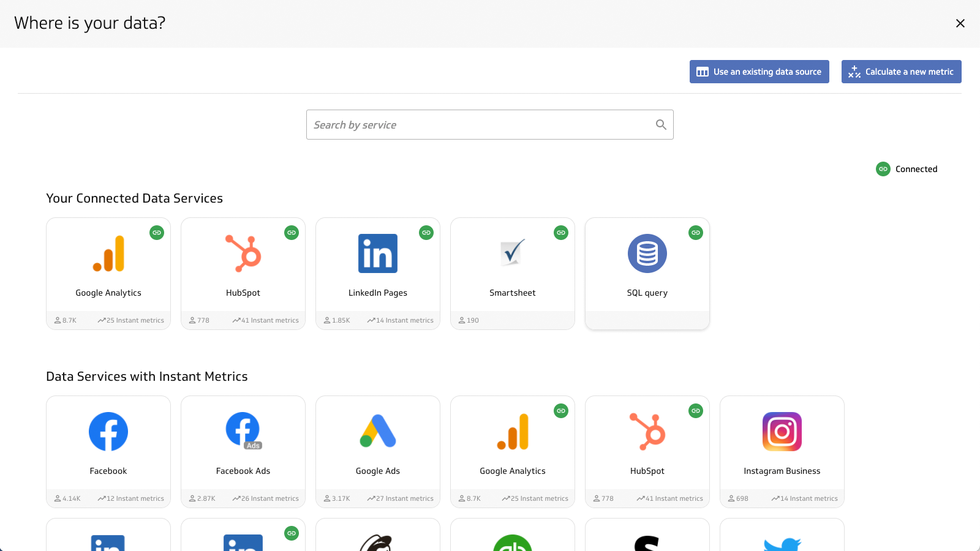Click connected badge on LinkedIn Pages card
Screen dimensions: 980x551
pyautogui.click(x=426, y=233)
